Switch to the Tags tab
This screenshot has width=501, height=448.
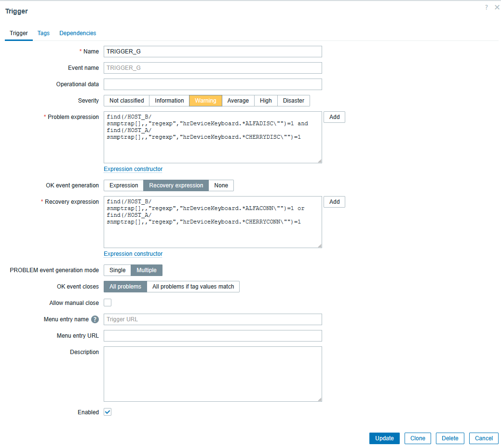pyautogui.click(x=43, y=33)
